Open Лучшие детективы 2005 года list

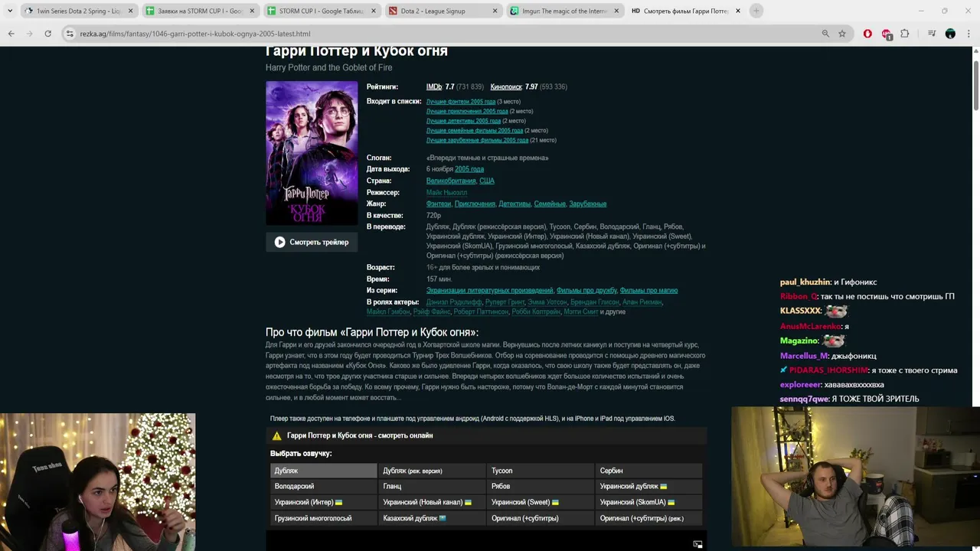(463, 121)
